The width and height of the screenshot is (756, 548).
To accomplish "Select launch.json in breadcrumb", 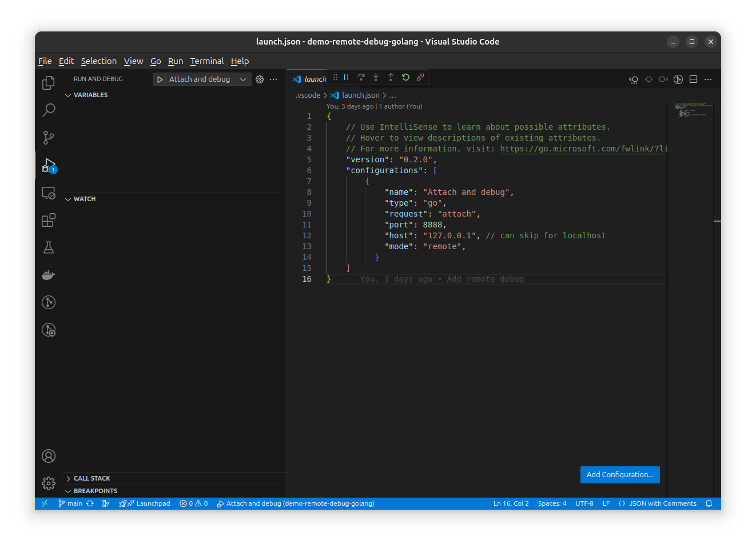I will coord(355,95).
